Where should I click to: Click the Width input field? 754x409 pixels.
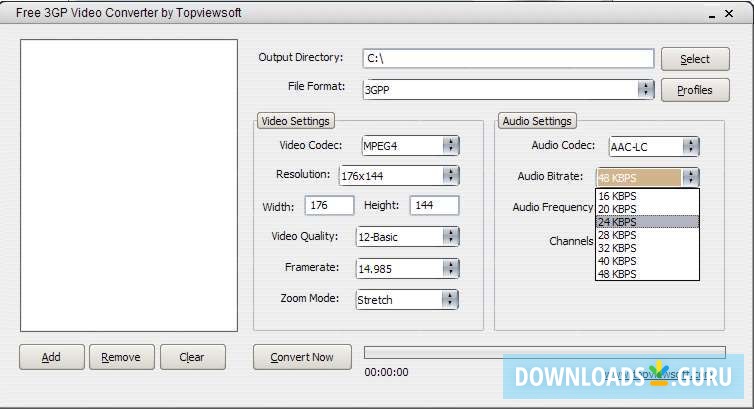[329, 205]
